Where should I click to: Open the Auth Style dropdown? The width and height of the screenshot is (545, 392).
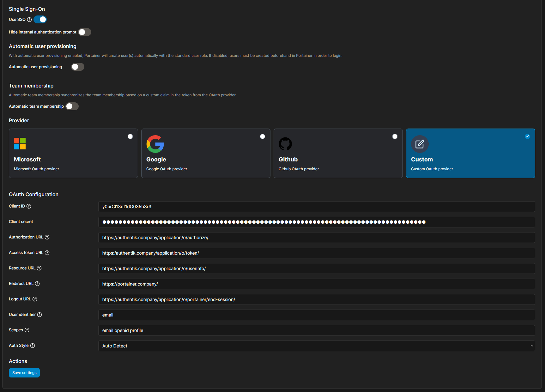tap(316, 346)
